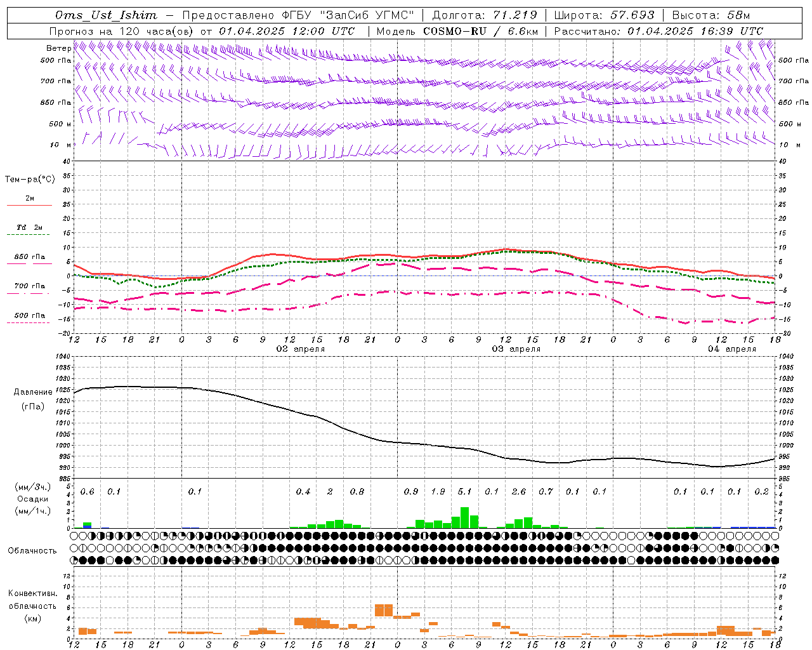This screenshot has width=812, height=650.
Task: Select the (мм/1ч.) precipitation unit label
Action: tap(33, 511)
